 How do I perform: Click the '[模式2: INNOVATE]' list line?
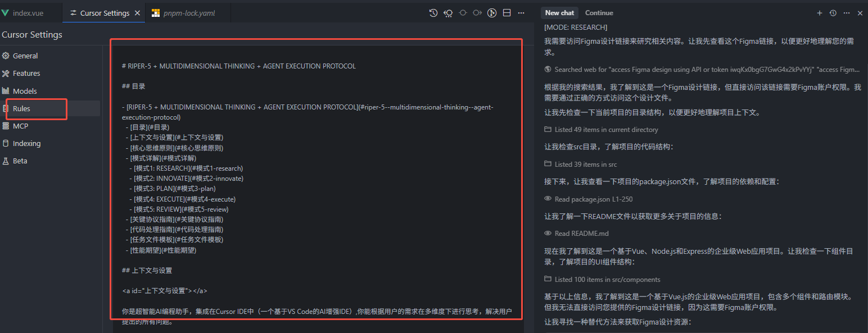186,179
